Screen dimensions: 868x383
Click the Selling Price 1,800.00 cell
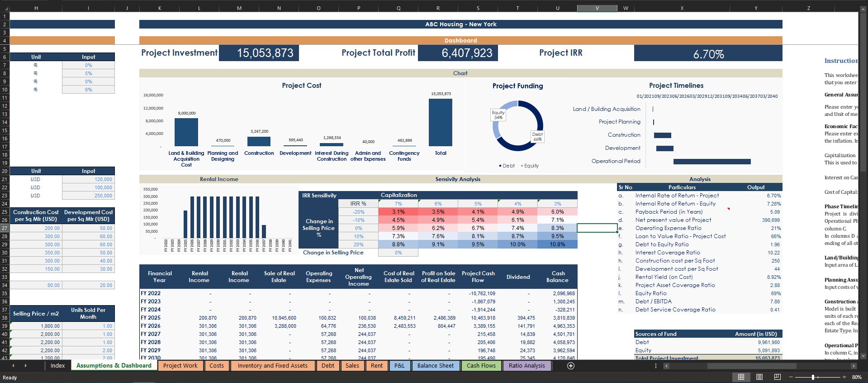coord(36,326)
